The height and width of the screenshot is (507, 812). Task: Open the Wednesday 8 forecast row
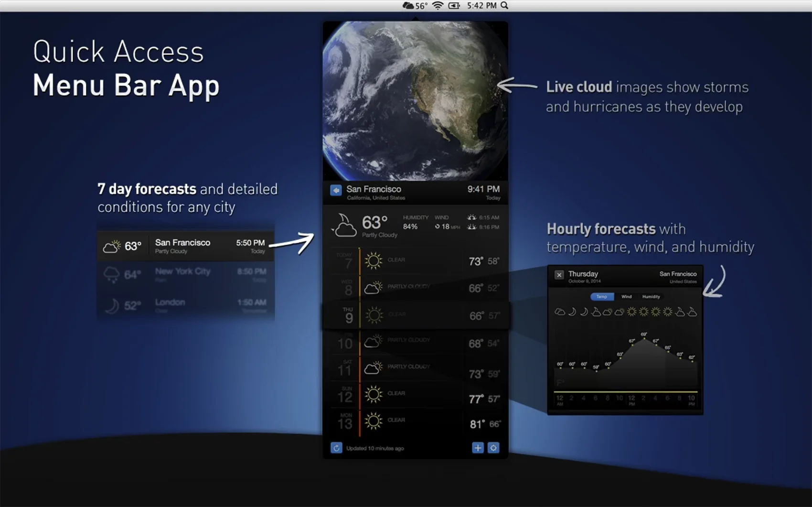pyautogui.click(x=416, y=288)
